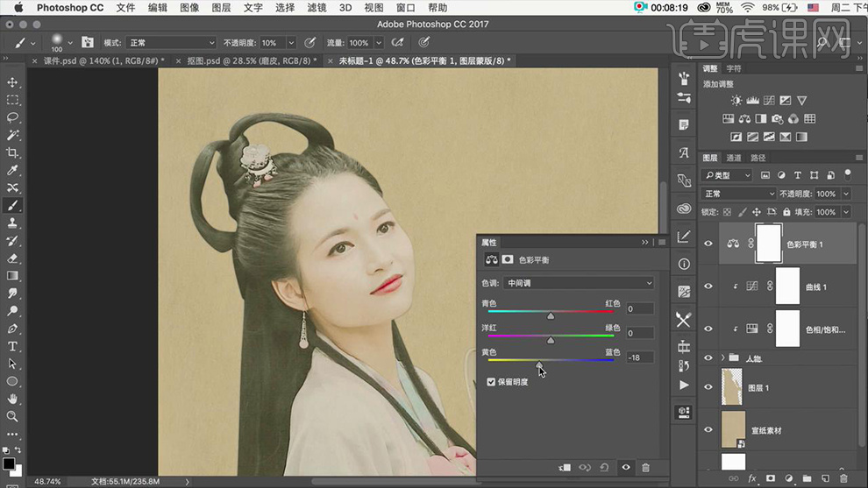Viewport: 868px width, 488px height.
Task: Open the 滤镜 menu
Action: pos(317,8)
